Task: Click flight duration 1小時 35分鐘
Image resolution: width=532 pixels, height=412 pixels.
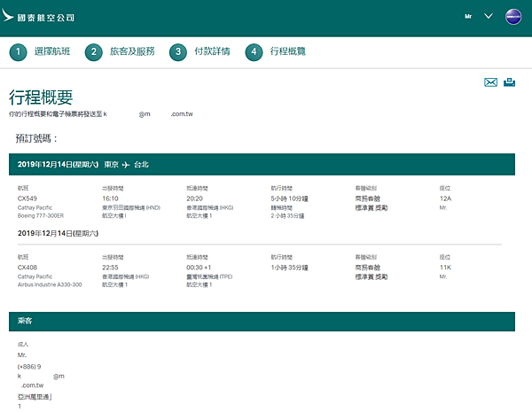Action: coord(289,268)
